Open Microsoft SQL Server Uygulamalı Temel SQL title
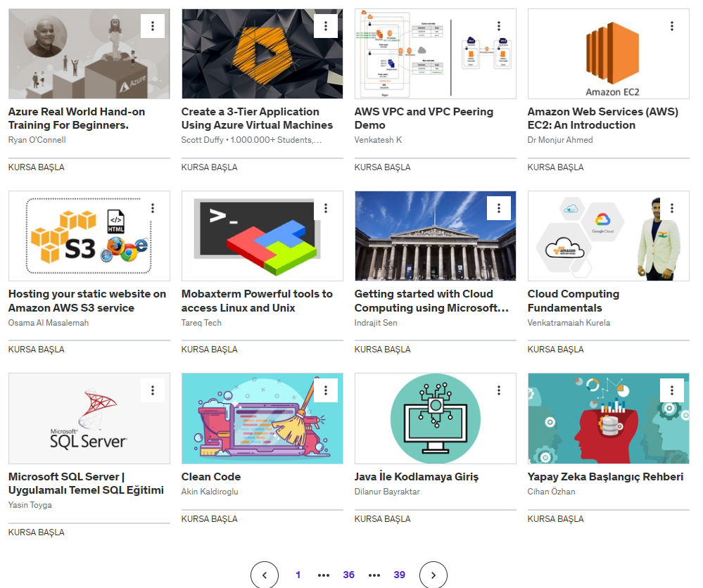 coord(86,483)
